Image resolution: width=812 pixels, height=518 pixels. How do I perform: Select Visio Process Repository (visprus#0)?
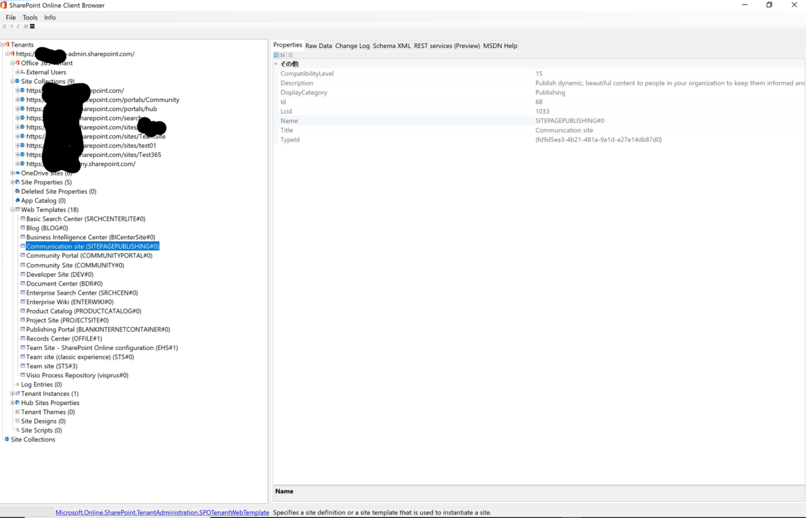click(x=77, y=375)
